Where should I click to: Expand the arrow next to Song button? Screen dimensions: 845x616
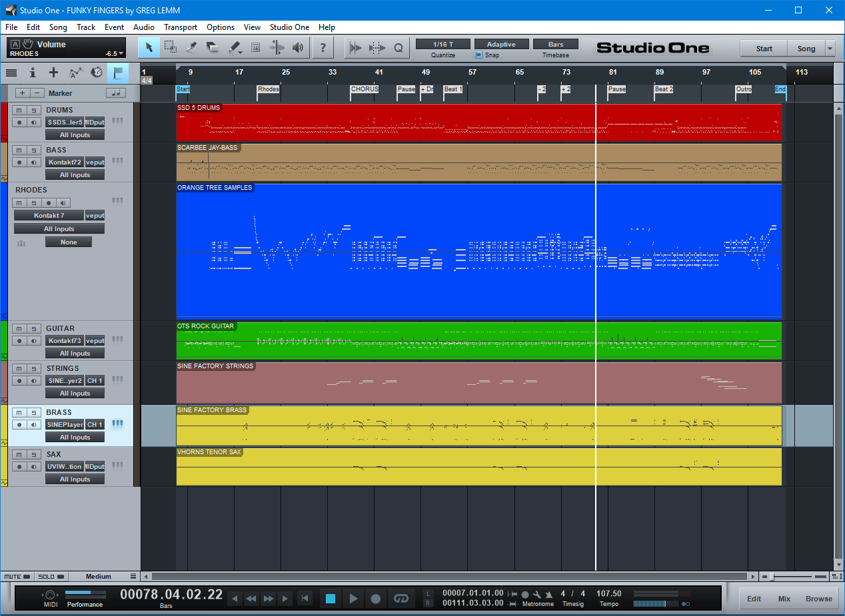[830, 48]
